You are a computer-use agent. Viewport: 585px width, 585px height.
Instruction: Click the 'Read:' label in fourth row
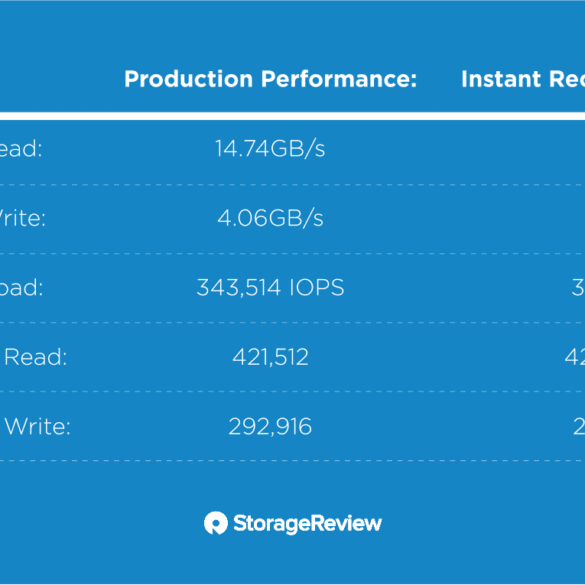[35, 357]
